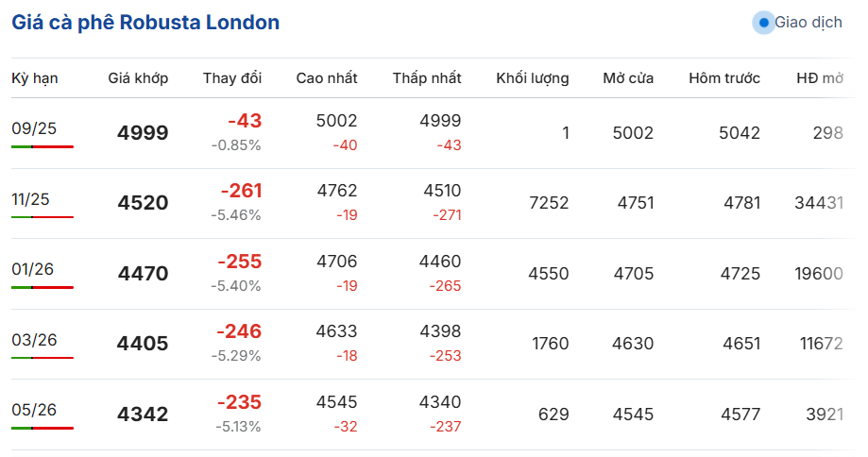Click the -255 change for 01/26
868x457 pixels.
pos(239,262)
